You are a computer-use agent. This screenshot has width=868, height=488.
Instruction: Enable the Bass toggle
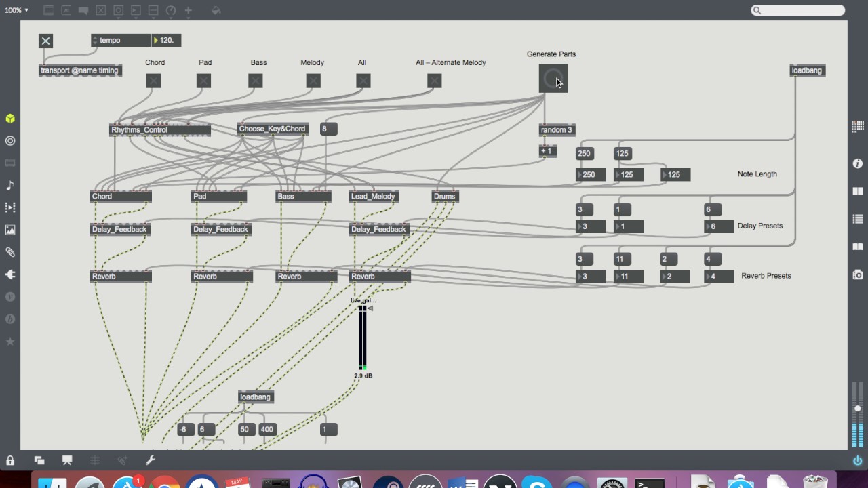tap(255, 81)
